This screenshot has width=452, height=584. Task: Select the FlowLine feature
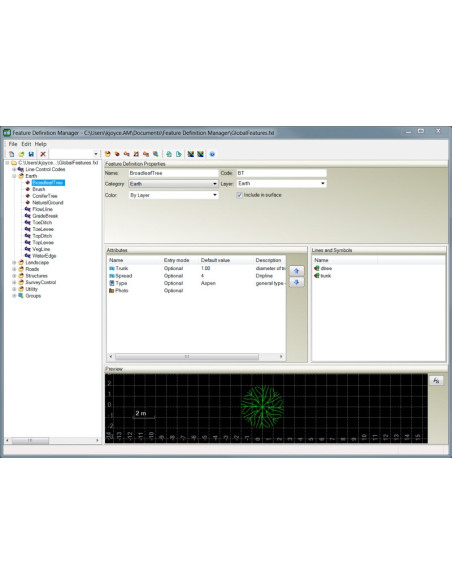[42, 209]
